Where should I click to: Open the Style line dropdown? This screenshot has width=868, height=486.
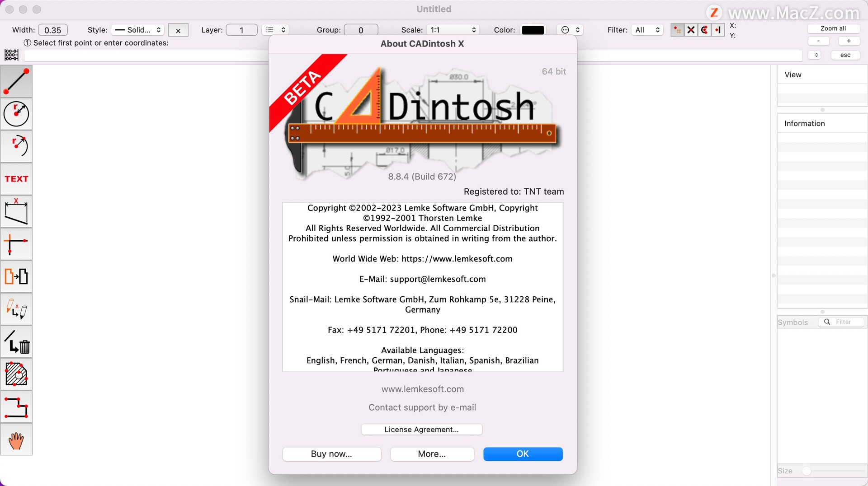click(138, 30)
